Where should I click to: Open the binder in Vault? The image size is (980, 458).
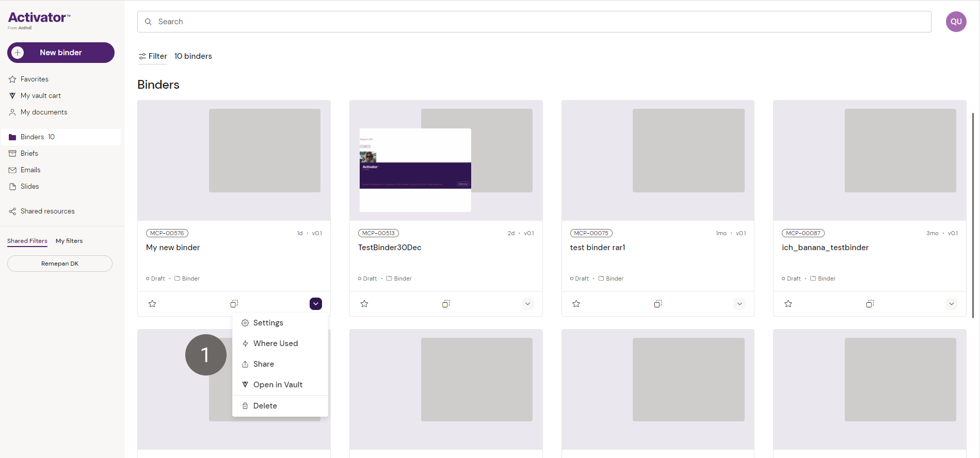(x=278, y=385)
